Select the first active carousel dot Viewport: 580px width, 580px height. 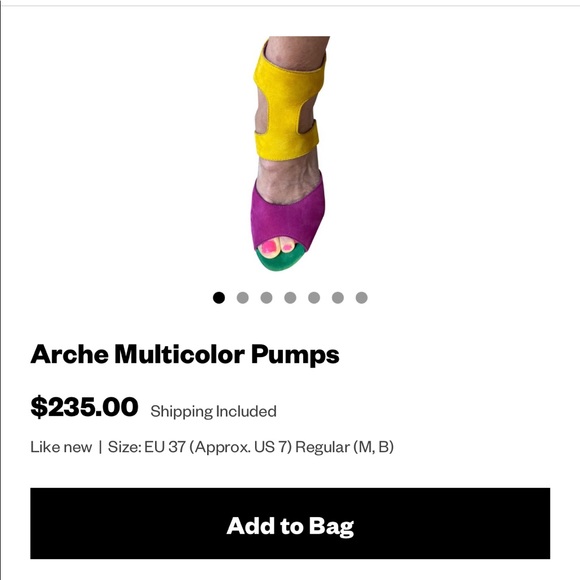click(219, 297)
